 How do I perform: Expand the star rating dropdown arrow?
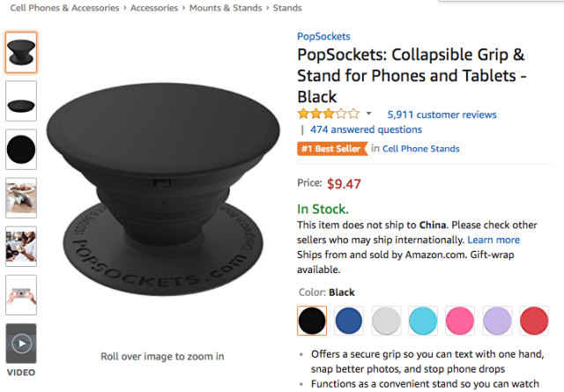[368, 115]
